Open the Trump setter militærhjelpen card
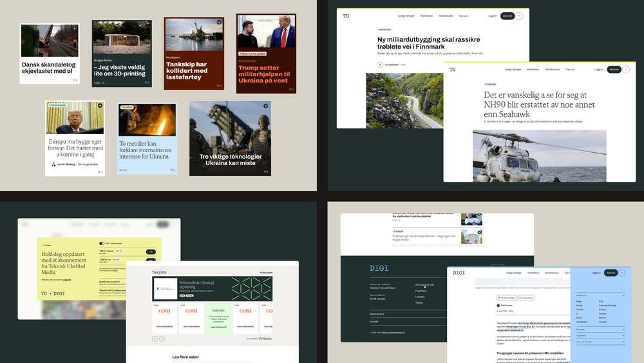 [266, 54]
